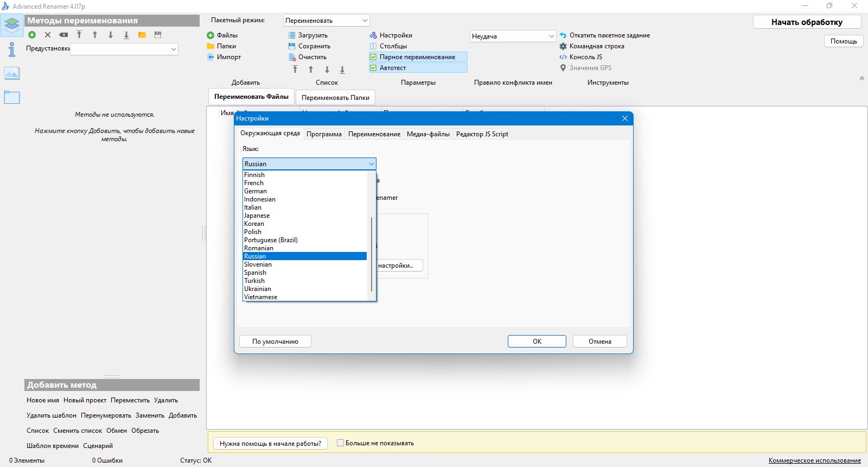Toggle Парное переименование checkbox
This screenshot has height=467, width=868.
(x=373, y=57)
